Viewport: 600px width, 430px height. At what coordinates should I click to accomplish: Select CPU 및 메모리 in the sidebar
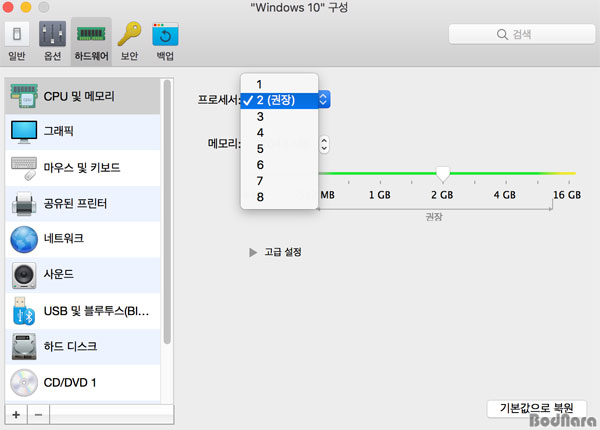83,96
